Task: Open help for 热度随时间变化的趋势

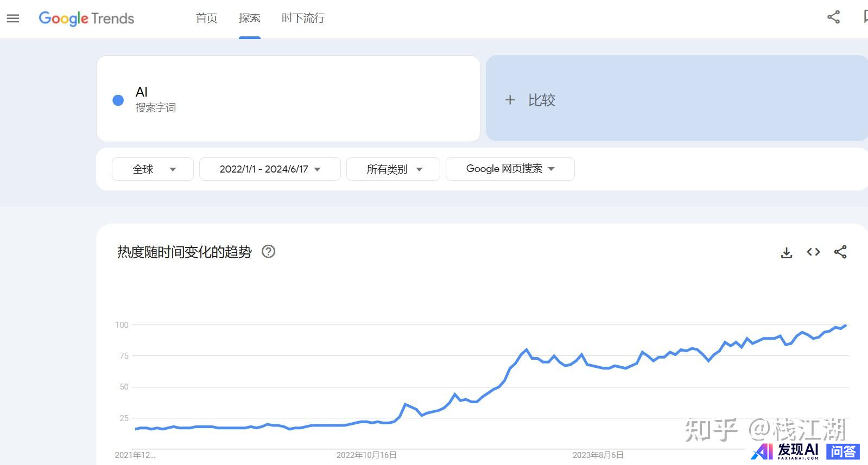Action: (x=268, y=251)
